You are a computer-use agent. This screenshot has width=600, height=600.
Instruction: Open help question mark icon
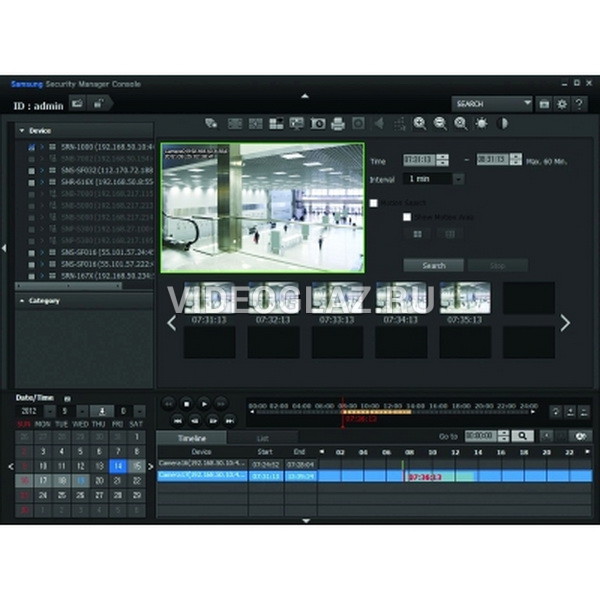(579, 104)
